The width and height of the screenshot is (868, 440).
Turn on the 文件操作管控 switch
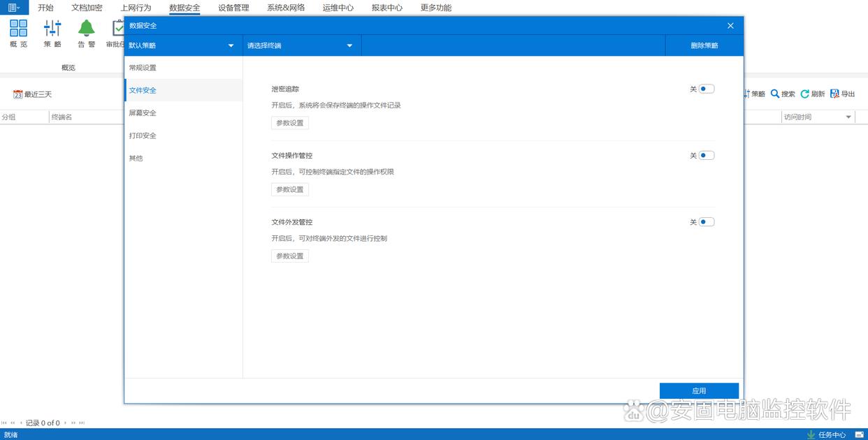click(x=706, y=155)
